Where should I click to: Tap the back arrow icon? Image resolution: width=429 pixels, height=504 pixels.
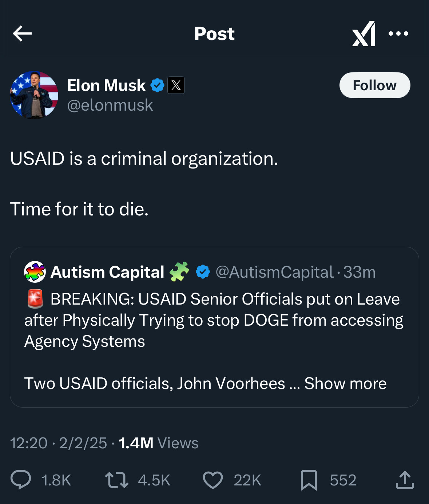(x=22, y=34)
